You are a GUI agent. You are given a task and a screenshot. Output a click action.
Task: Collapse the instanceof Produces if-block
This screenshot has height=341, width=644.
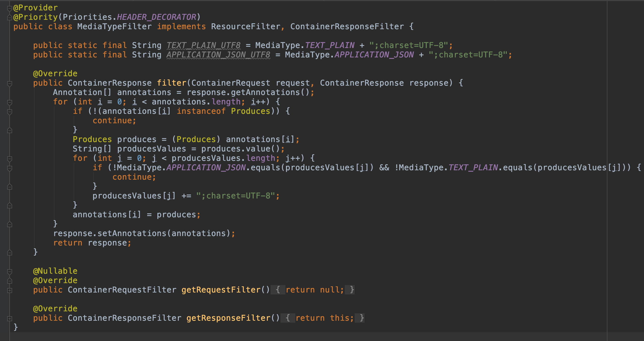point(9,112)
